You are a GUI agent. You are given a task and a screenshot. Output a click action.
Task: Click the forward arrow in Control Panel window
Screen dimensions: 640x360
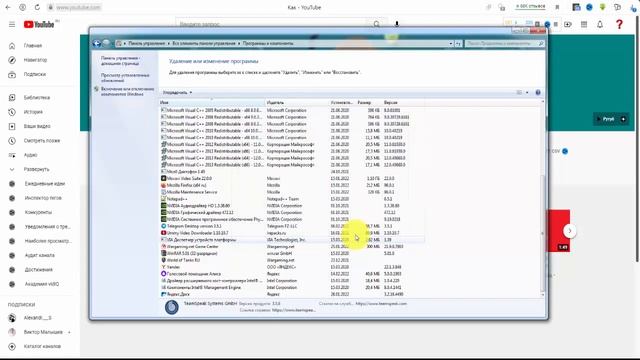pyautogui.click(x=106, y=43)
